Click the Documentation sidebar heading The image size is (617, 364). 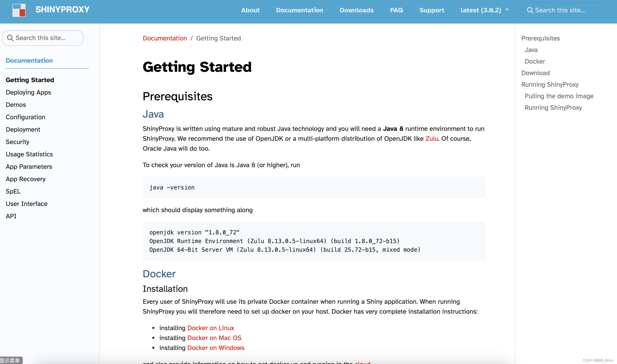29,60
